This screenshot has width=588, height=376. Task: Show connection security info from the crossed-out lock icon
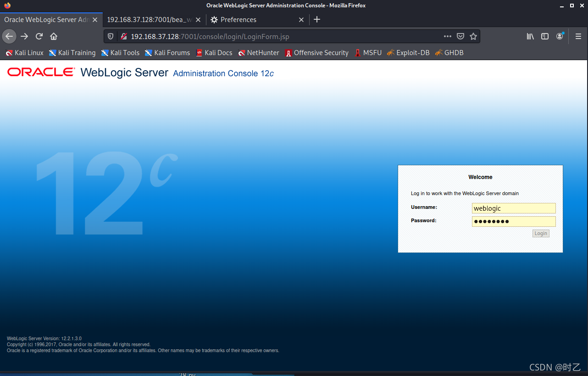coord(123,36)
